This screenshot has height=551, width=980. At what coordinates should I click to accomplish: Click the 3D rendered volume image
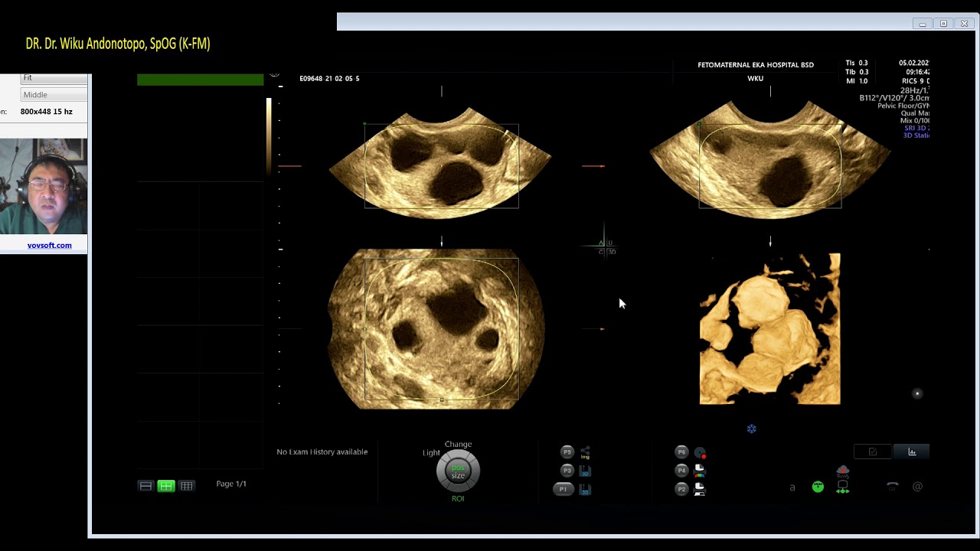tap(770, 329)
